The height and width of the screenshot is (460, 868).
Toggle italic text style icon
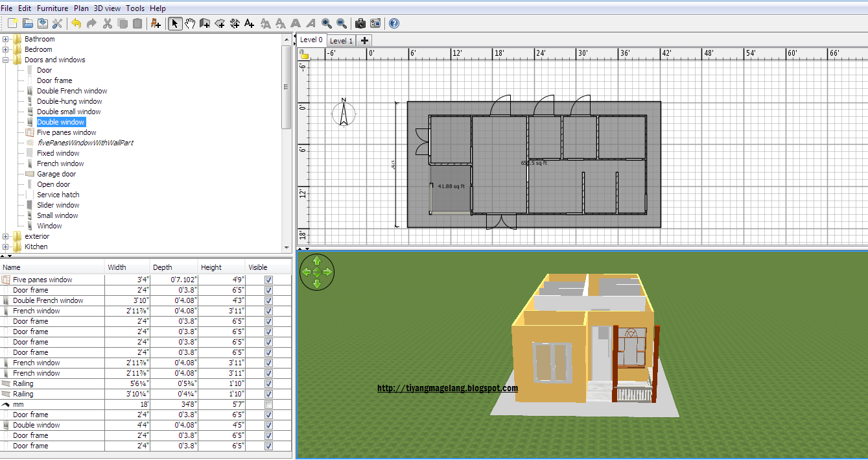pos(311,23)
